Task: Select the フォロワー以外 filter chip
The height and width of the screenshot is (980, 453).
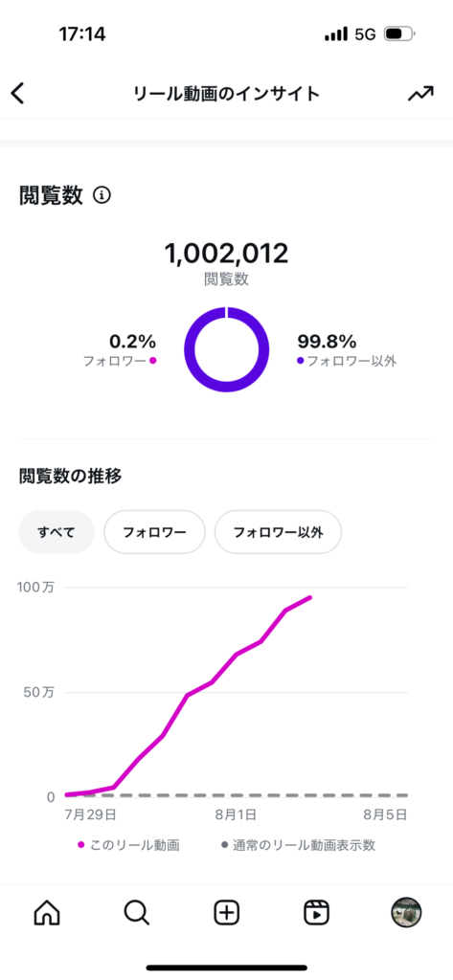Action: pyautogui.click(x=278, y=532)
